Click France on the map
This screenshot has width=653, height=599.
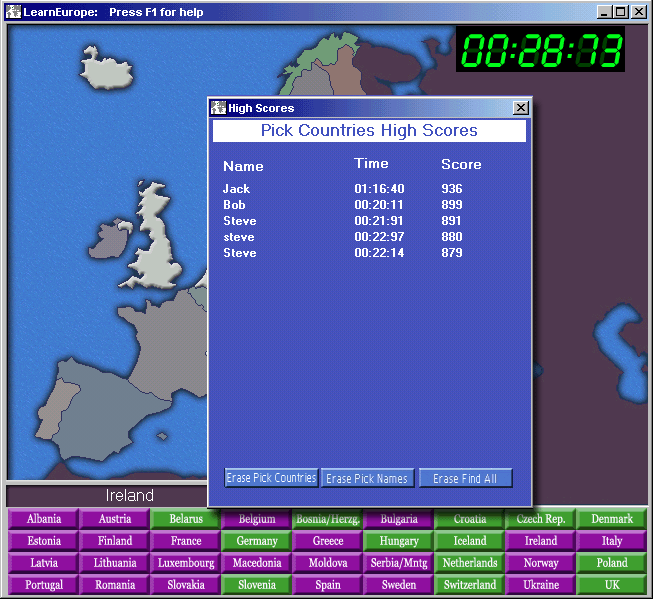point(171,346)
